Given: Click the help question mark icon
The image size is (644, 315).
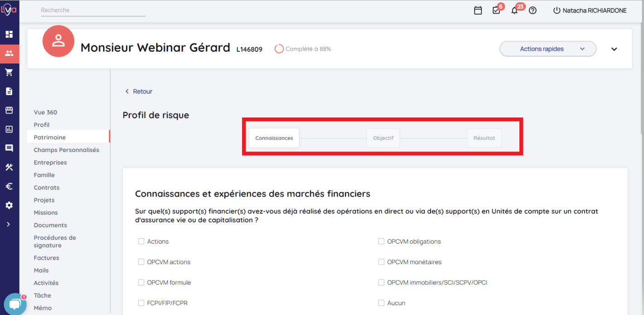Looking at the screenshot, I should [533, 10].
